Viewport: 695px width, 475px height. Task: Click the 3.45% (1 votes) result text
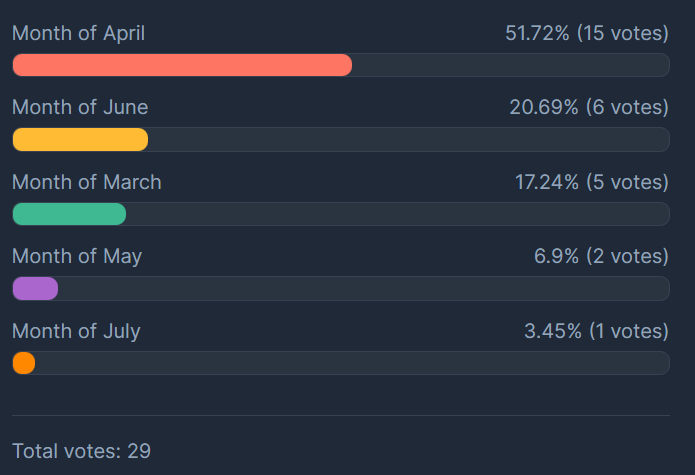596,331
